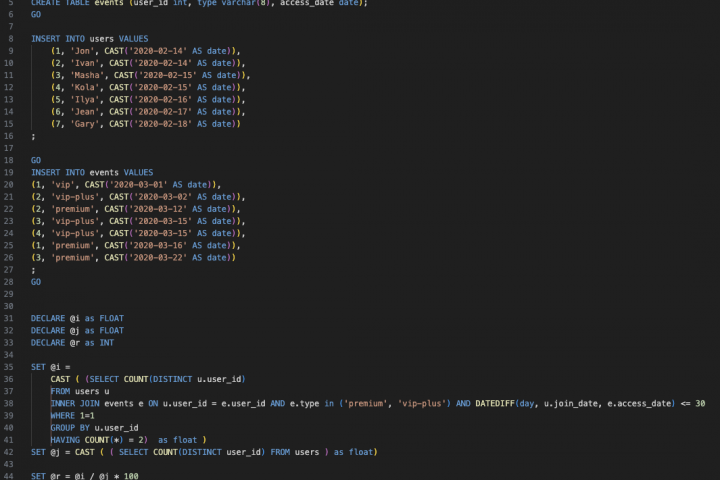This screenshot has width=720, height=480.
Task: Click the FROM users u line
Action: 80,391
